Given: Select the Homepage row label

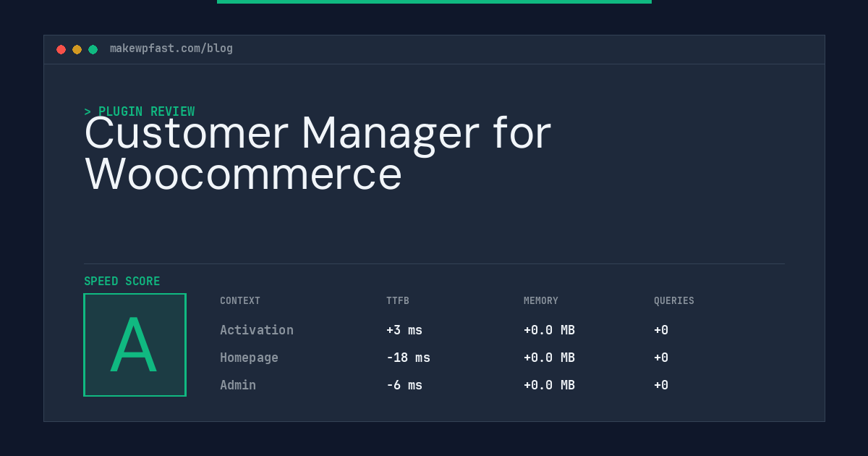Looking at the screenshot, I should pyautogui.click(x=249, y=358).
